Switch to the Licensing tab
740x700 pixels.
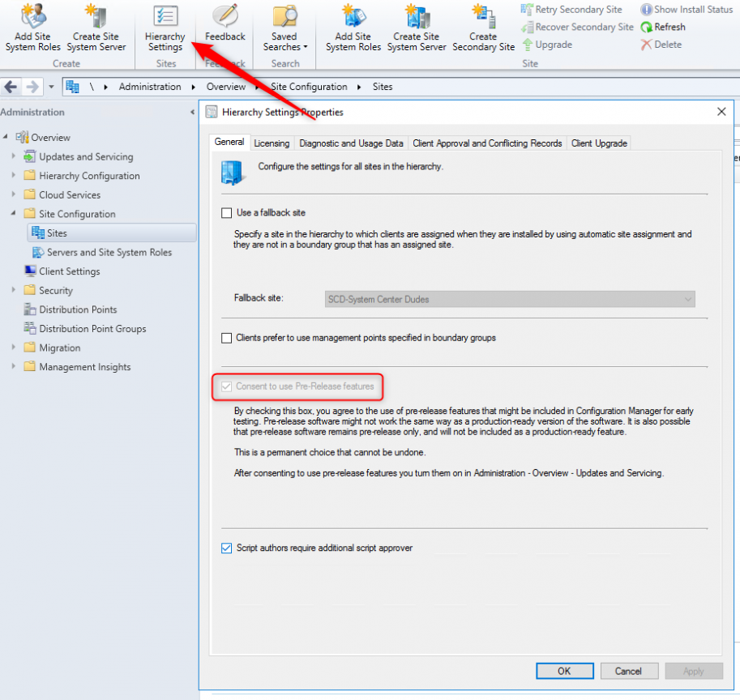pyautogui.click(x=272, y=143)
